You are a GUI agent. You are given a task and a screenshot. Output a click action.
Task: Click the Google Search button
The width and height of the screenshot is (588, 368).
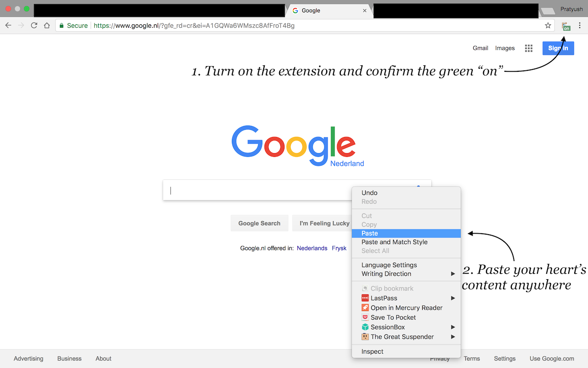(259, 223)
